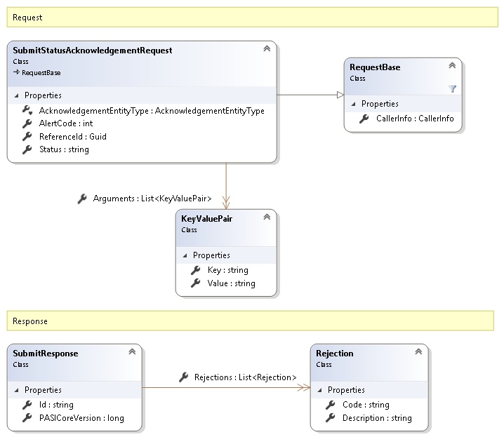Collapse the SubmitStatusAcknowledgementRequest class shape
Viewport: 504px width, 437px height.
pyautogui.click(x=266, y=49)
